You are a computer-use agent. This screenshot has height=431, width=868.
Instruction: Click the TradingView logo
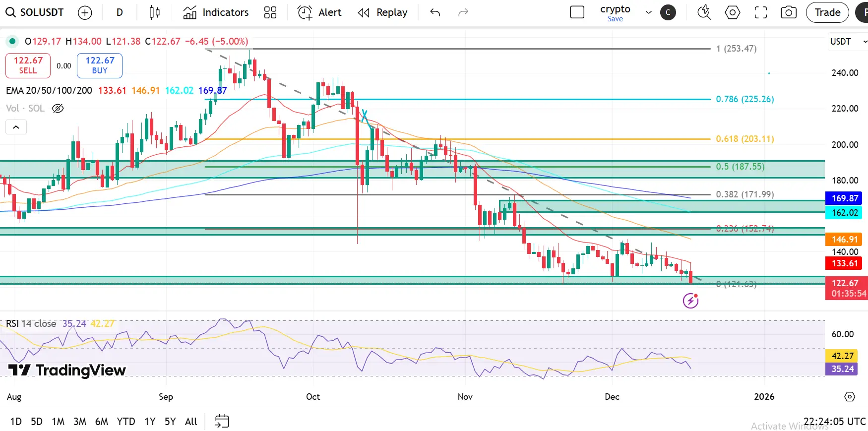click(x=67, y=370)
